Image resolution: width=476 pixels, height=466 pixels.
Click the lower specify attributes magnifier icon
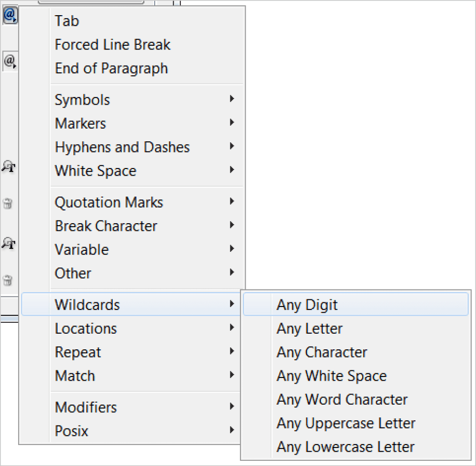tap(9, 243)
